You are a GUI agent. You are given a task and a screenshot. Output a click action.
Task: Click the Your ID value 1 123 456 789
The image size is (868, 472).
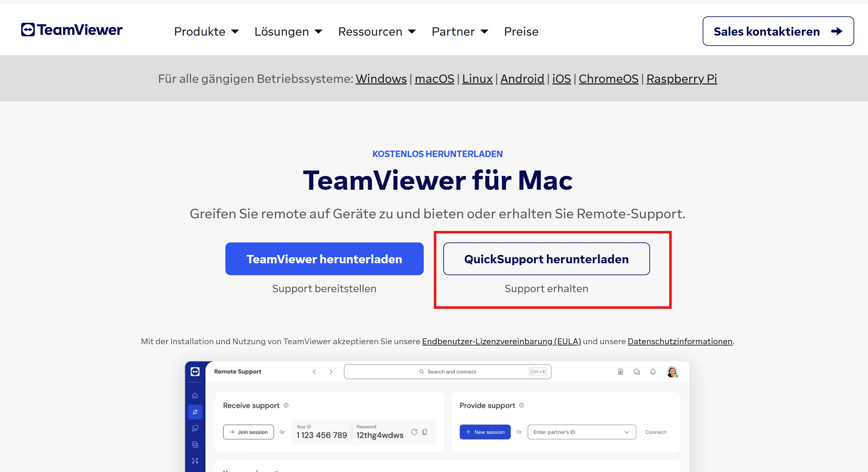pos(321,435)
